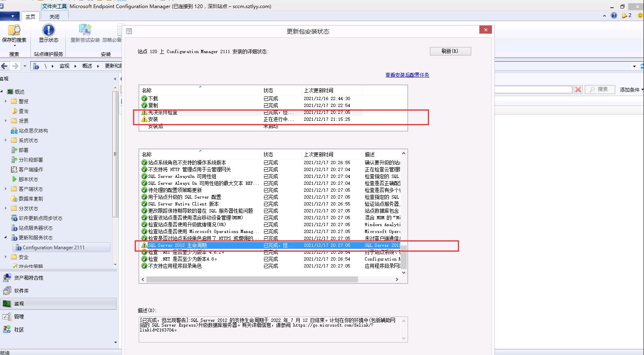Viewport: 644px width, 355px height.
Task: Click the 刷新(R) button
Action: tap(450, 51)
